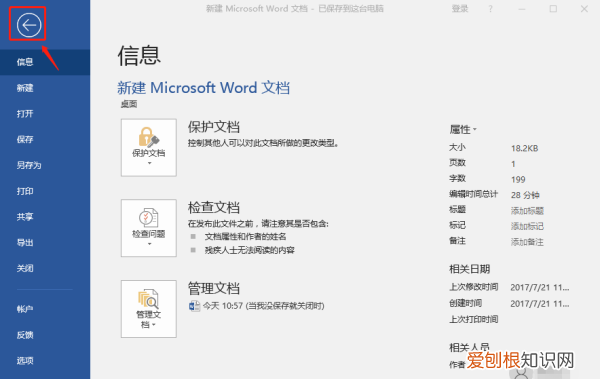The width and height of the screenshot is (600, 379).
Task: Open the 导出 page
Action: pyautogui.click(x=45, y=243)
